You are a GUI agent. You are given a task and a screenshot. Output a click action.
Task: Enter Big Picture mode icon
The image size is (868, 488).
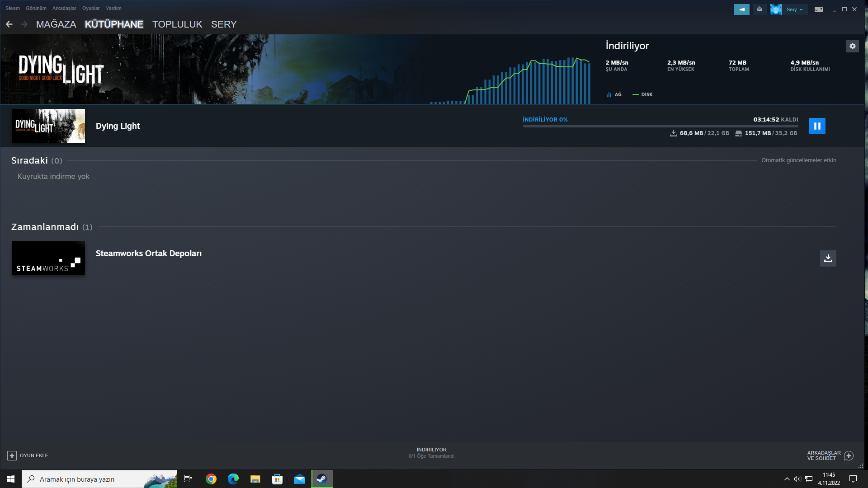click(x=818, y=9)
